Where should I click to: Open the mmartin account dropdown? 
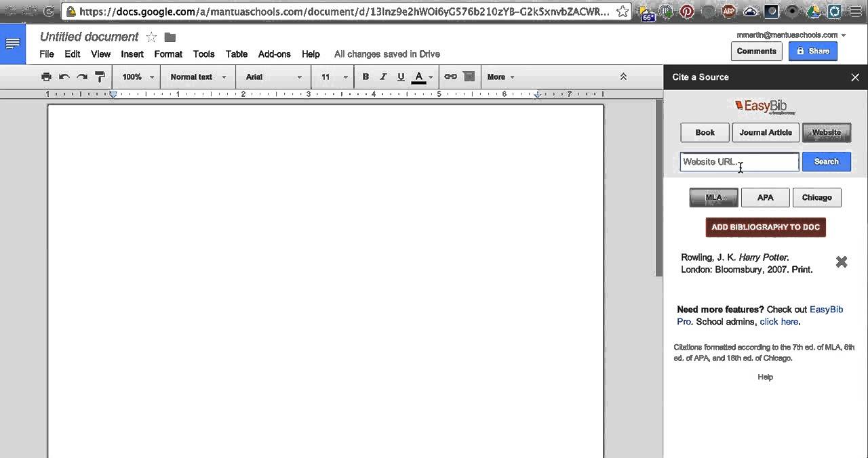tap(791, 35)
